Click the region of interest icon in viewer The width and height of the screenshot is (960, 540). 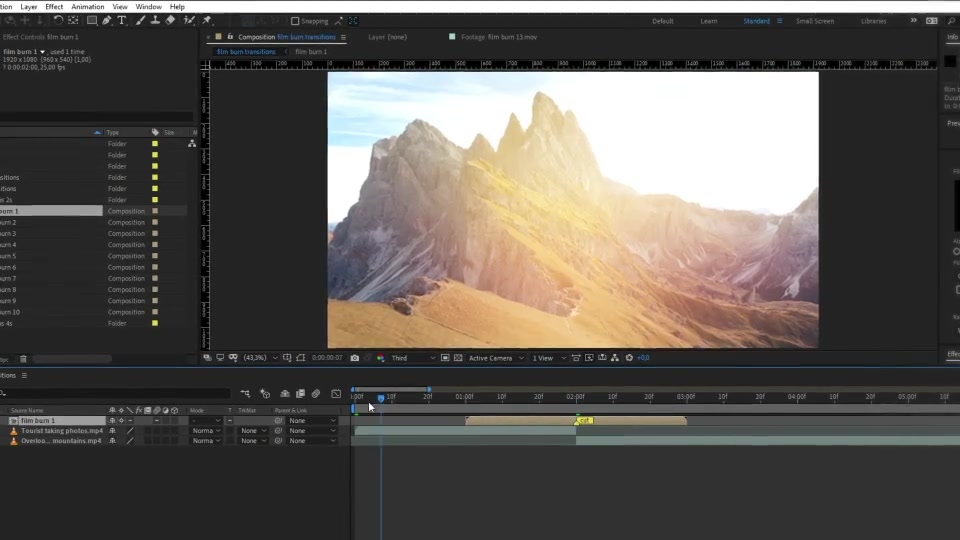[x=445, y=358]
